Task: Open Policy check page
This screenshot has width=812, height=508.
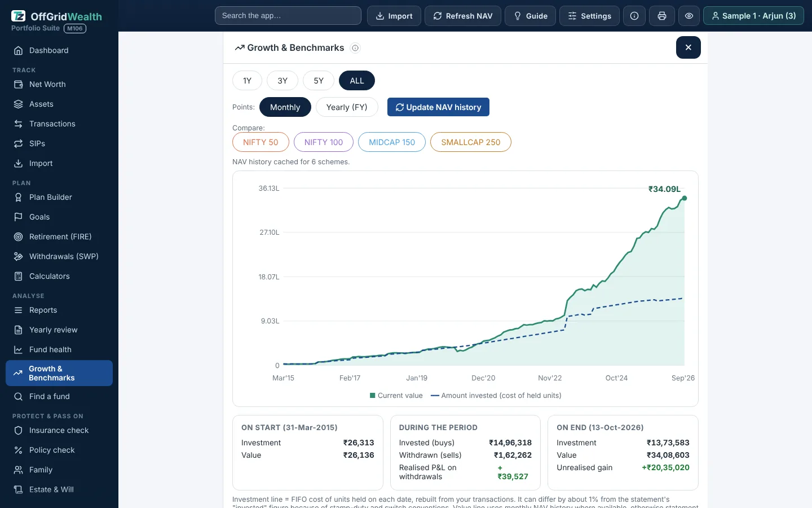Action: click(x=59, y=450)
